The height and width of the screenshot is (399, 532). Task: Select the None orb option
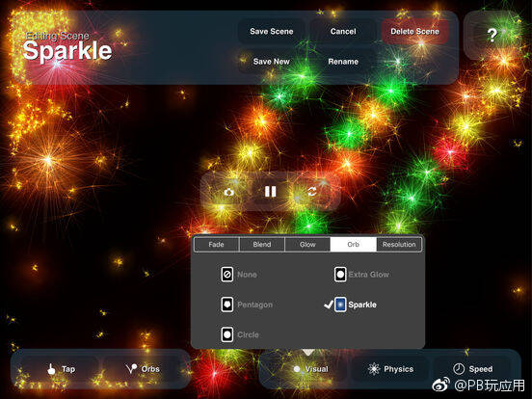239,274
